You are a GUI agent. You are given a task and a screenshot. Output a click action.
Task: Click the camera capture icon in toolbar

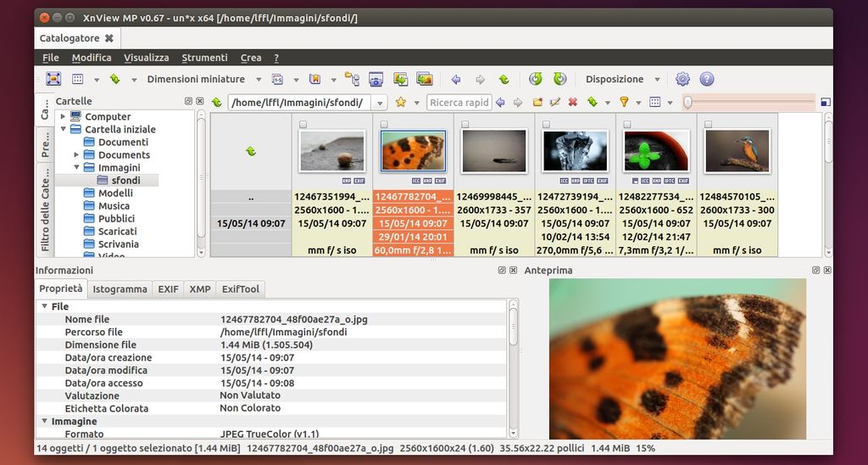(376, 79)
